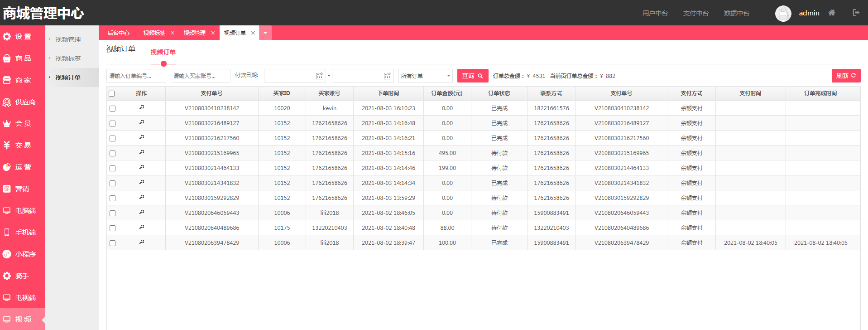Close the 视频管理 tab
Viewport: 868px width, 330px height.
pos(213,33)
